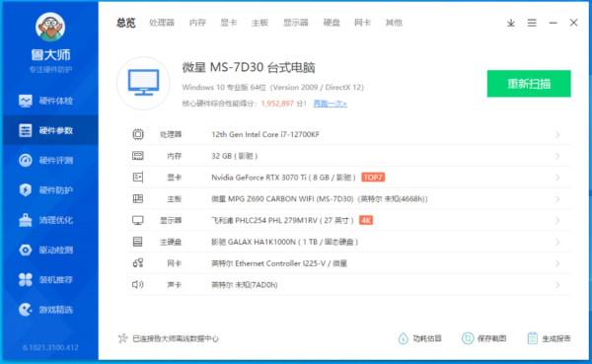Open 清理优化 cleanup optimization in sidebar

point(45,220)
